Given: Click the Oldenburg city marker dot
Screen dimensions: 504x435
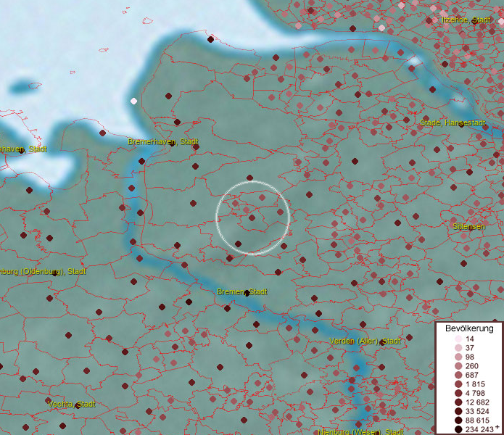Looking at the screenshot, I should 55,273.
